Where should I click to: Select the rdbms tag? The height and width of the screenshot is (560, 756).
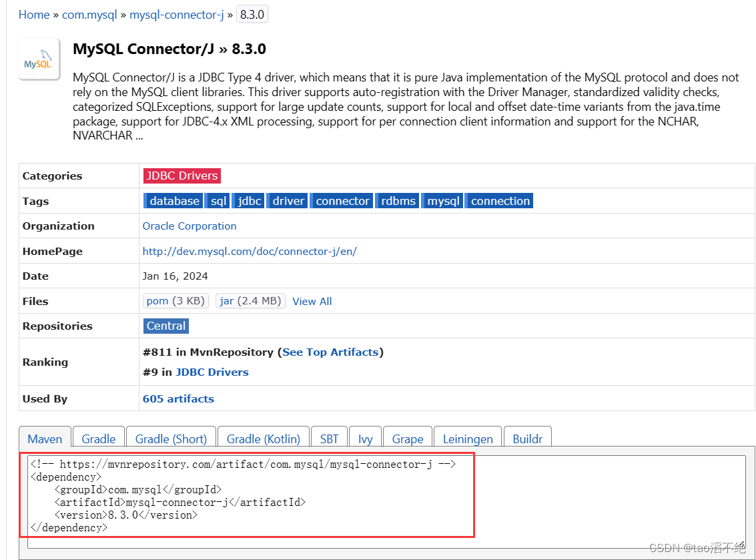(x=398, y=201)
